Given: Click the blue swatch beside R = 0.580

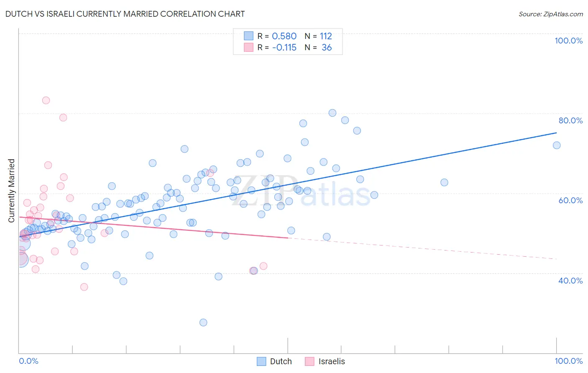Looking at the screenshot, I should (x=249, y=36).
